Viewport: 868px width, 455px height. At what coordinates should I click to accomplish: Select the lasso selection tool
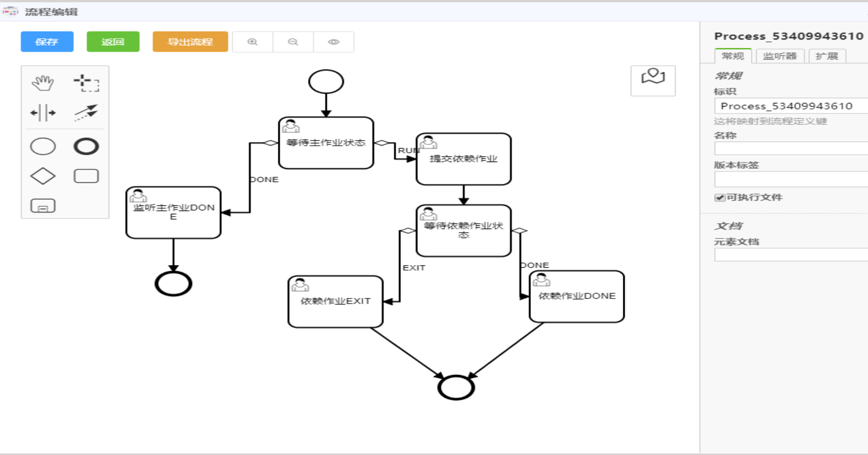tap(86, 83)
